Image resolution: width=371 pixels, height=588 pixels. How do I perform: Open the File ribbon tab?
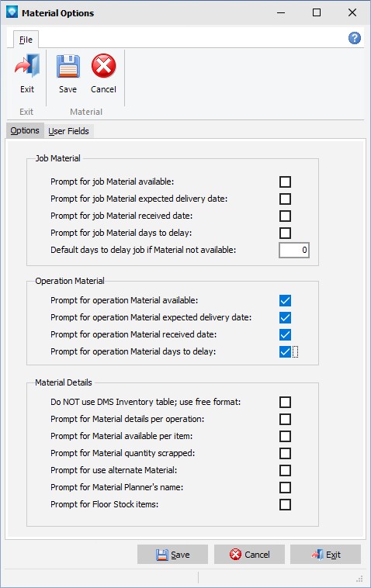(26, 40)
